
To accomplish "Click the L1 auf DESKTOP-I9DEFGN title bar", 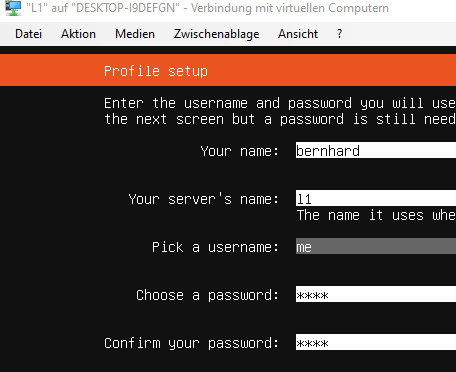I will (207, 8).
